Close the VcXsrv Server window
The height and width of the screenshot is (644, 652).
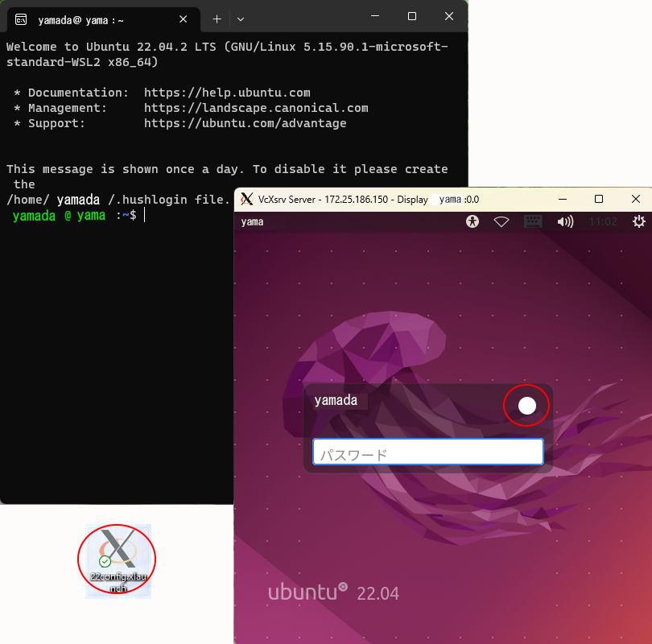635,199
